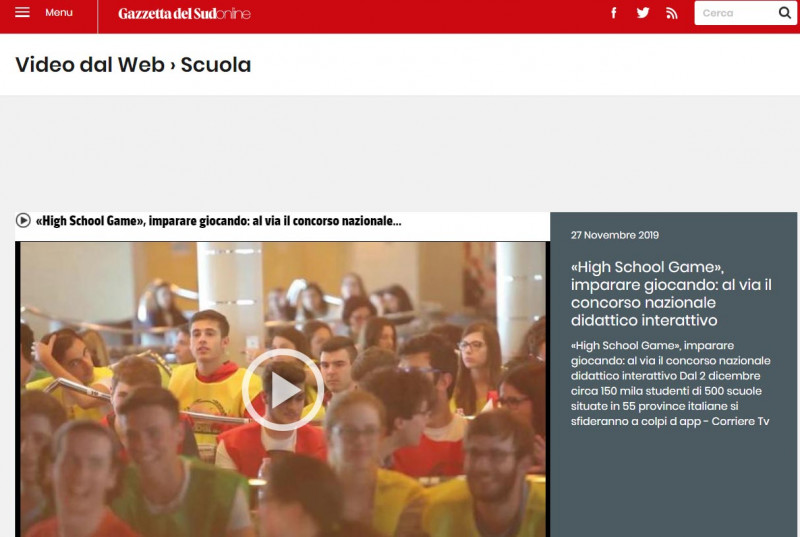The width and height of the screenshot is (800, 537).
Task: Play the High School Game video
Action: (282, 390)
